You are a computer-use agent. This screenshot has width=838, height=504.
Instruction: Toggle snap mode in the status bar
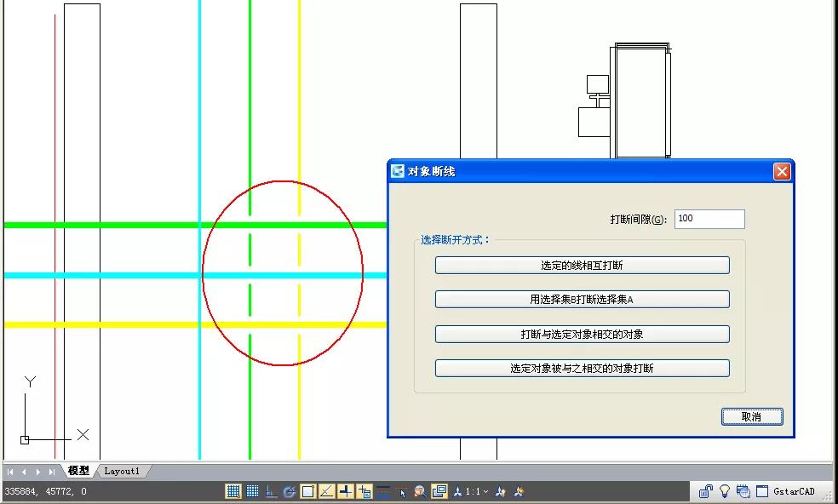pos(233,491)
